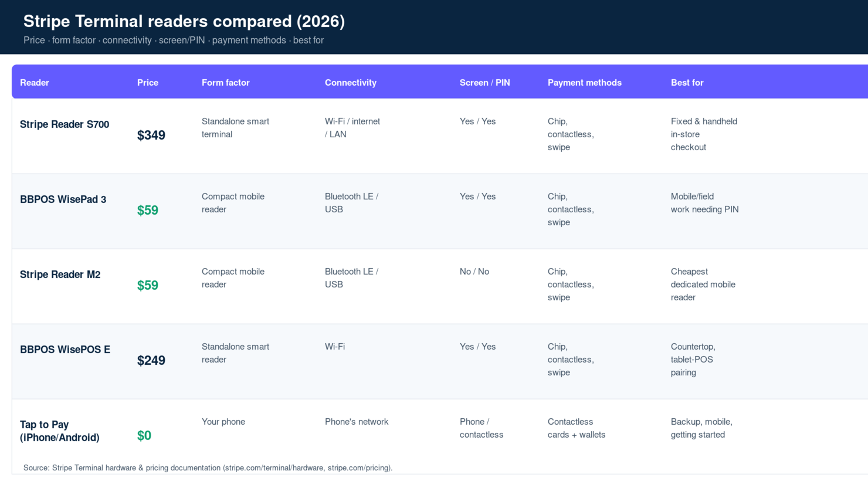Click the 'Source: Stripe Terminal hardware' footnote
The width and height of the screenshot is (868, 481).
click(208, 468)
